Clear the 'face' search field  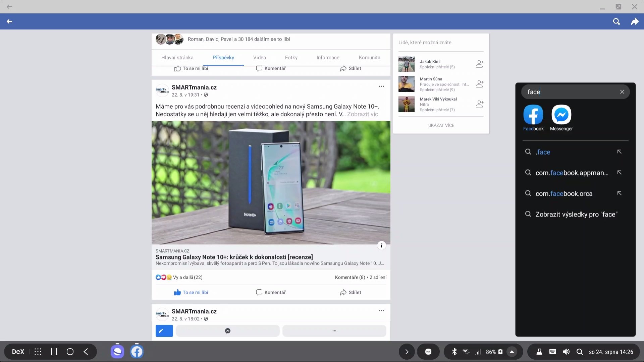[x=622, y=92]
